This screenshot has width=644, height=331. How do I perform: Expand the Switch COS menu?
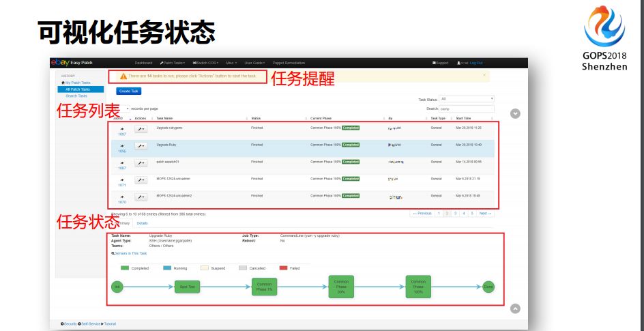click(206, 63)
